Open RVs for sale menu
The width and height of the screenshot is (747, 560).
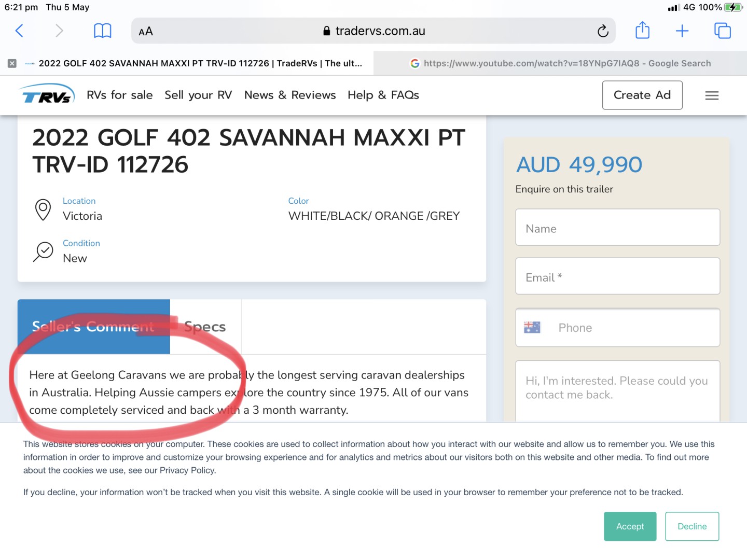point(119,95)
